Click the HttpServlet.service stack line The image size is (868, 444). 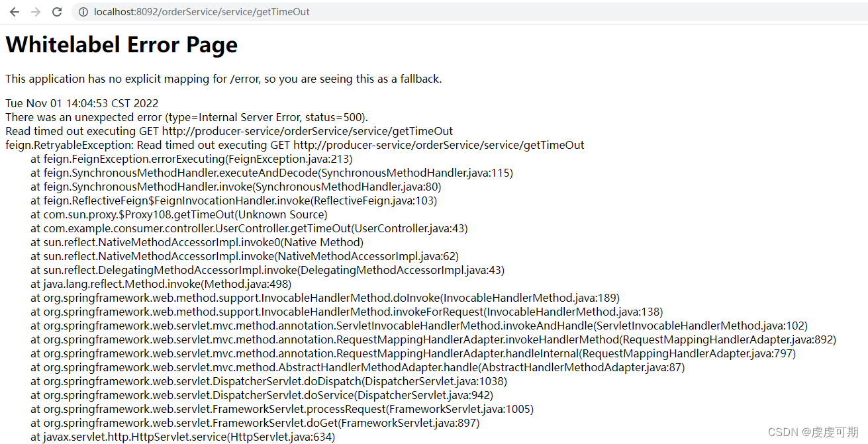183,437
